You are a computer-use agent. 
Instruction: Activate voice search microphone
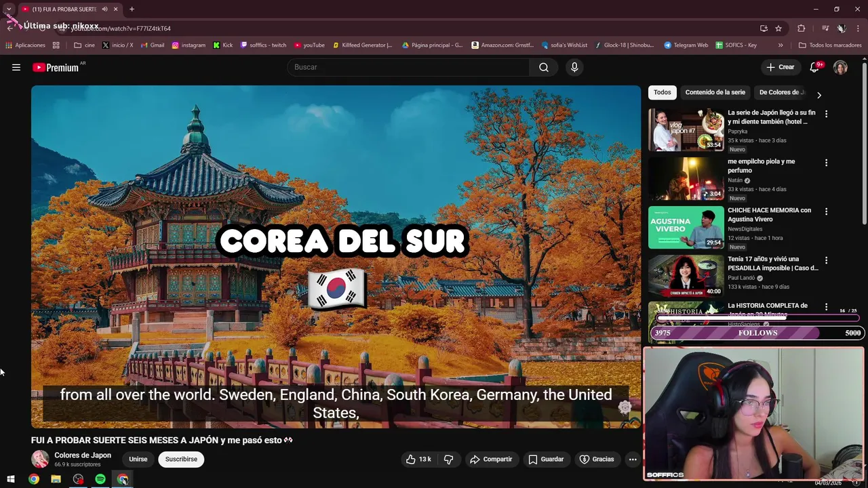tap(574, 67)
